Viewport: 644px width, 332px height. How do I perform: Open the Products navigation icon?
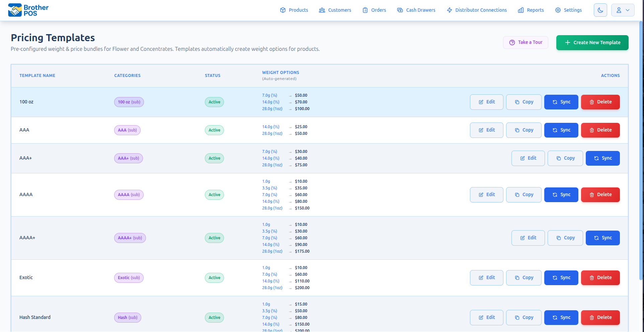(283, 10)
